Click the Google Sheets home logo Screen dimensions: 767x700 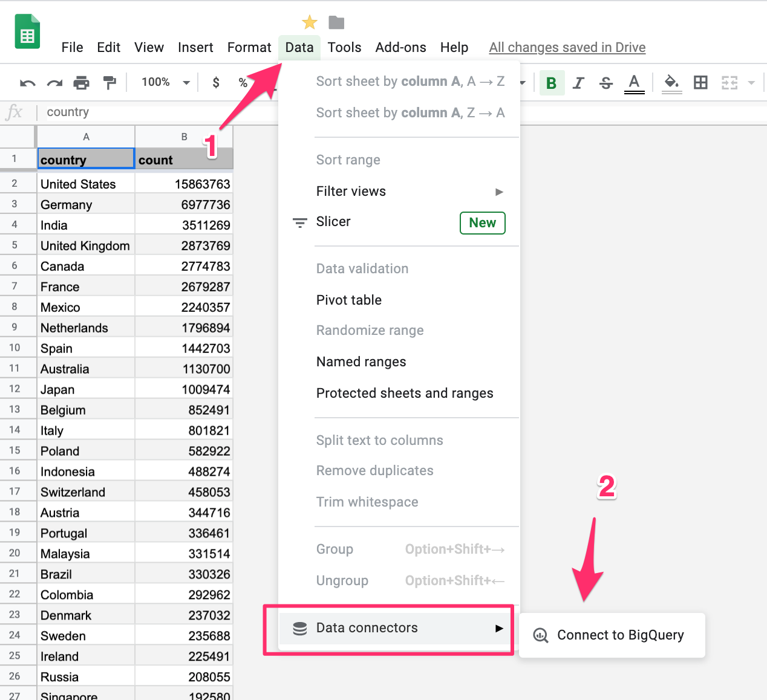pyautogui.click(x=27, y=31)
